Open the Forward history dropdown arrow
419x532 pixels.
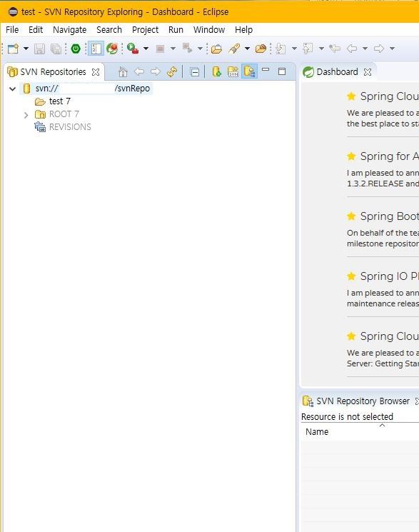[x=392, y=49]
